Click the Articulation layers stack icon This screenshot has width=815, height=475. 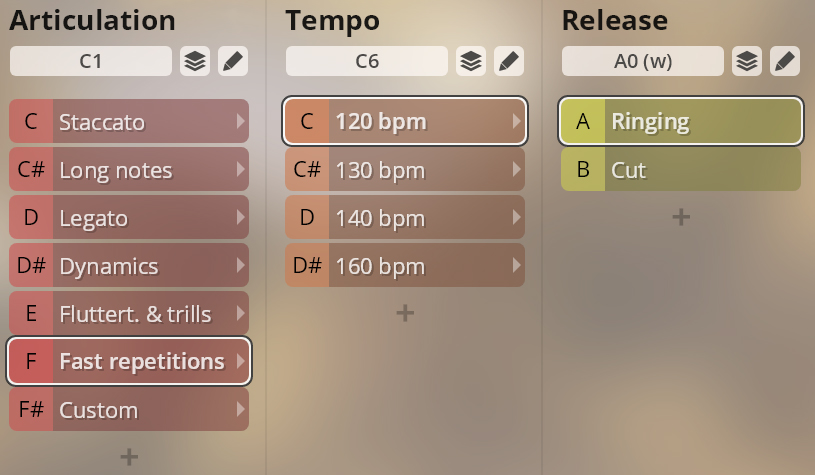195,61
